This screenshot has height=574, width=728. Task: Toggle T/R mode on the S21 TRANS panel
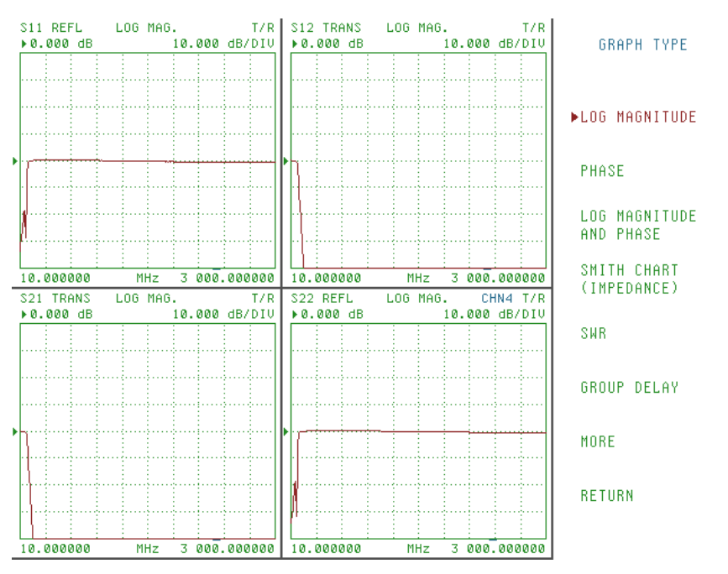(x=261, y=298)
